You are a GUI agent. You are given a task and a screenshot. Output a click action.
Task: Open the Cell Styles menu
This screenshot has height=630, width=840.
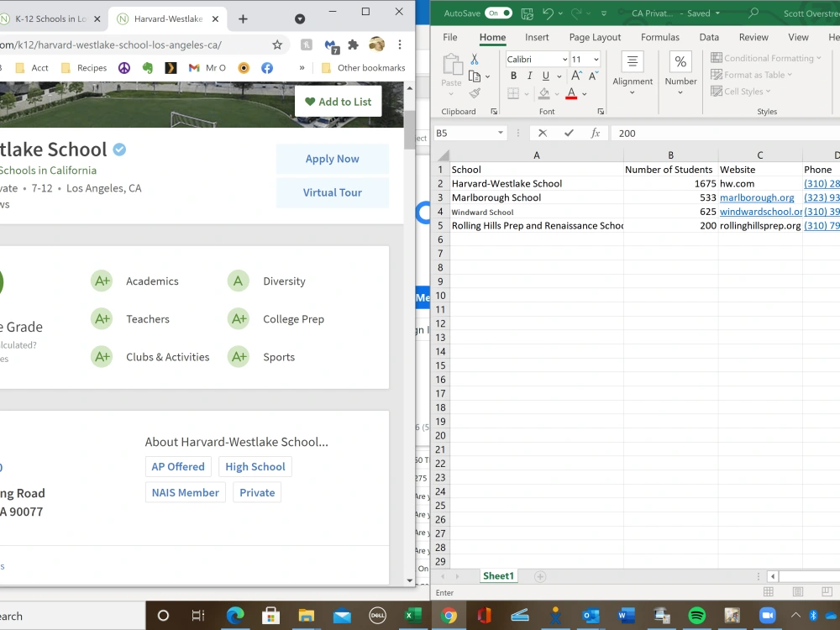click(740, 92)
